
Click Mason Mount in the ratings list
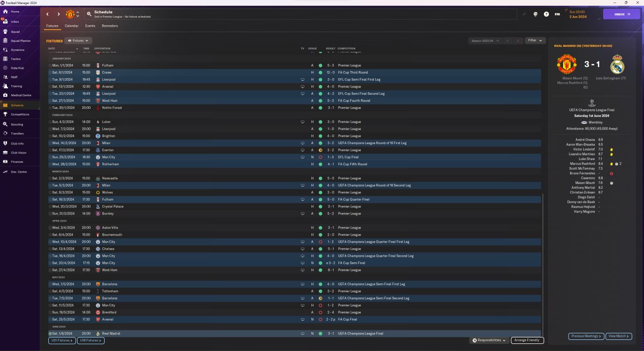click(585, 183)
